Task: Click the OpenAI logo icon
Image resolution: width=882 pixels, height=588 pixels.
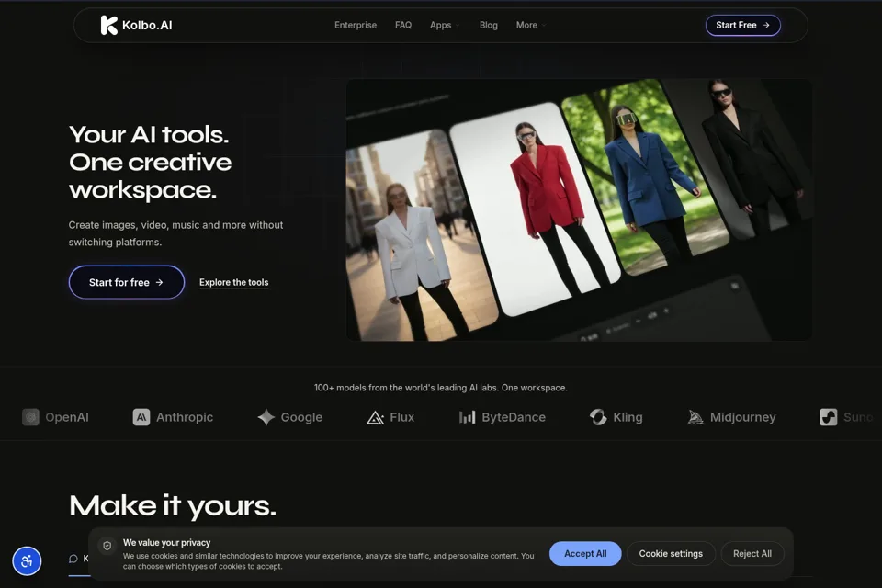Action: (30, 417)
